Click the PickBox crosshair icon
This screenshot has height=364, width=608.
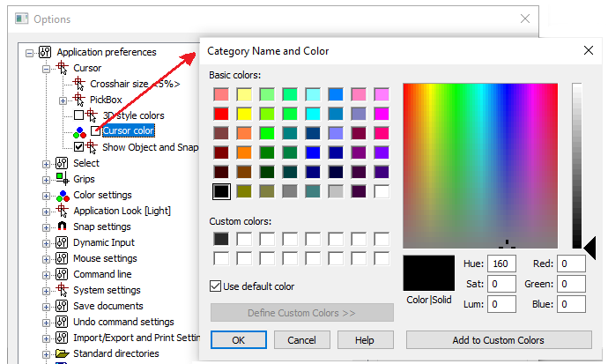click(79, 100)
